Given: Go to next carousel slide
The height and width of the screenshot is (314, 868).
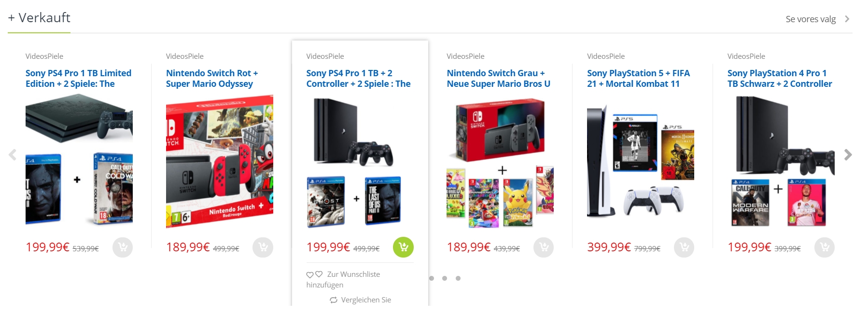Looking at the screenshot, I should coord(848,155).
